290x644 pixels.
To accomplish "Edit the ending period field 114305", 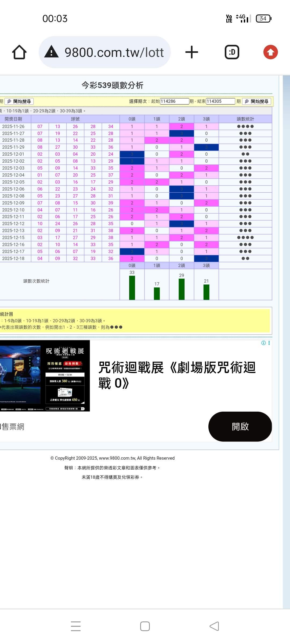I will (220, 101).
